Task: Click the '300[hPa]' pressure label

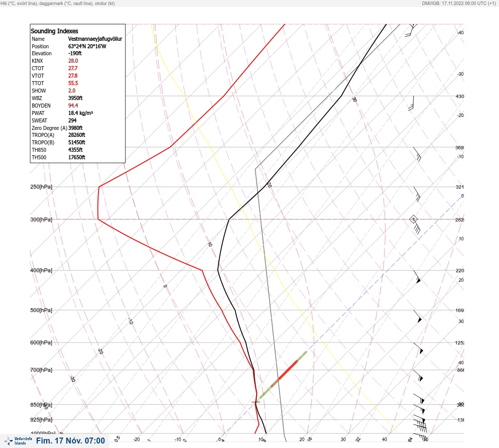Action: click(41, 220)
